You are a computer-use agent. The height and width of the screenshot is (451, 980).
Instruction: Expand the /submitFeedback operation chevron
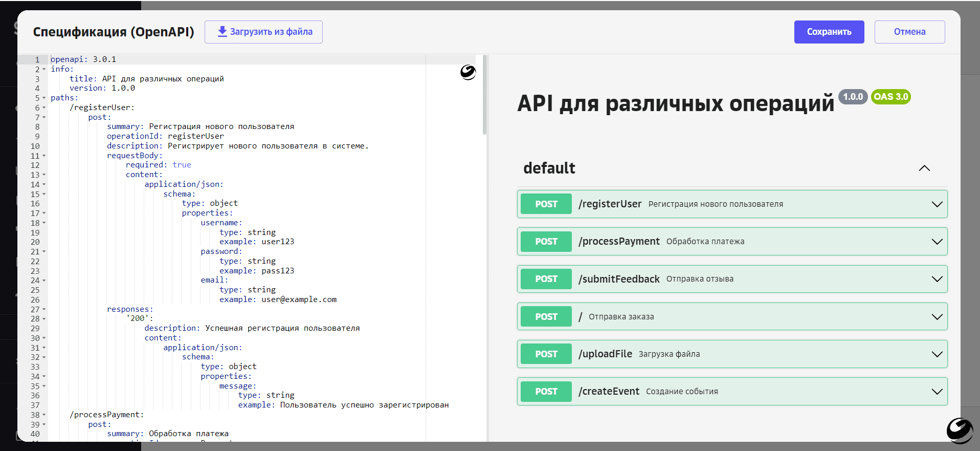[937, 279]
